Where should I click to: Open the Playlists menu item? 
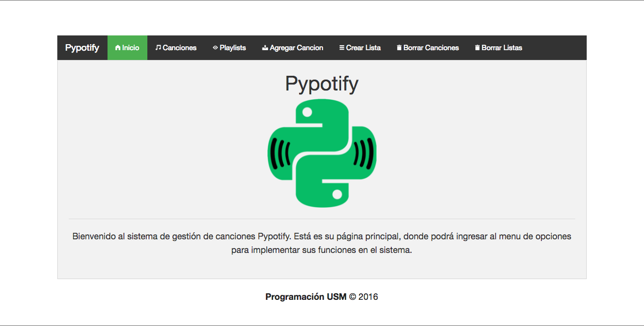233,48
